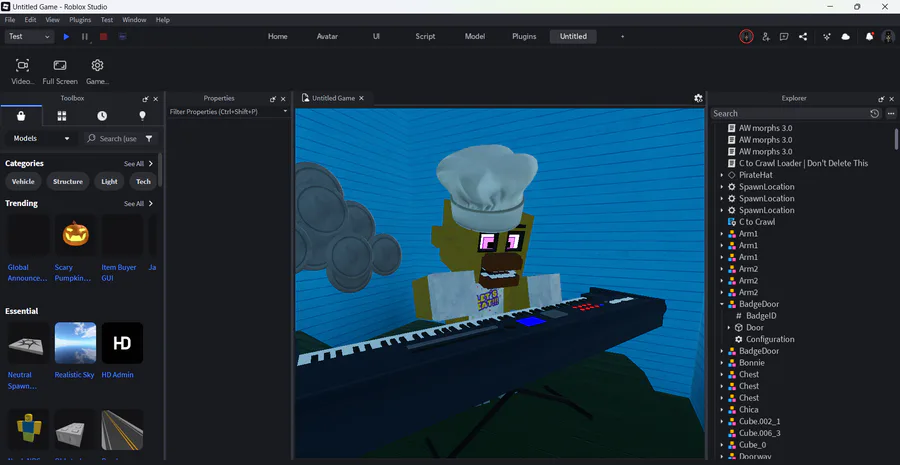The height and width of the screenshot is (465, 900).
Task: Open the Test mode dropdown
Action: click(x=30, y=36)
